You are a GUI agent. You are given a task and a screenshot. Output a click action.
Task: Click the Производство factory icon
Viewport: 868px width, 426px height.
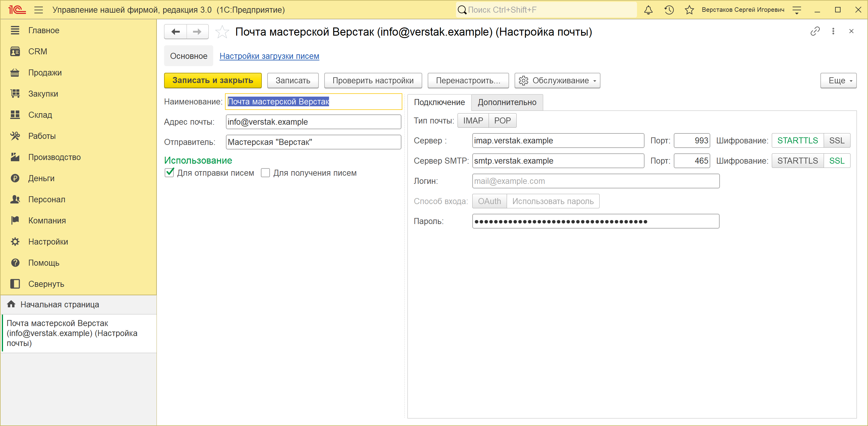tap(15, 157)
